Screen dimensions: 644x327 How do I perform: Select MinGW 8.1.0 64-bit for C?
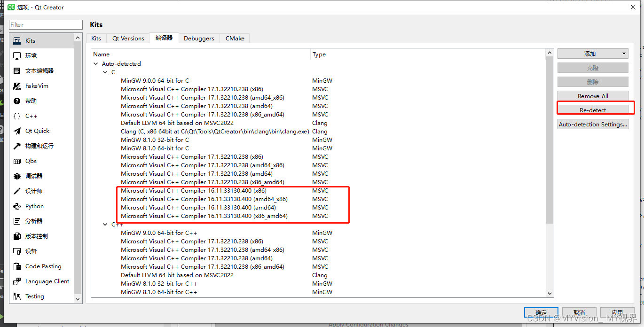point(155,148)
